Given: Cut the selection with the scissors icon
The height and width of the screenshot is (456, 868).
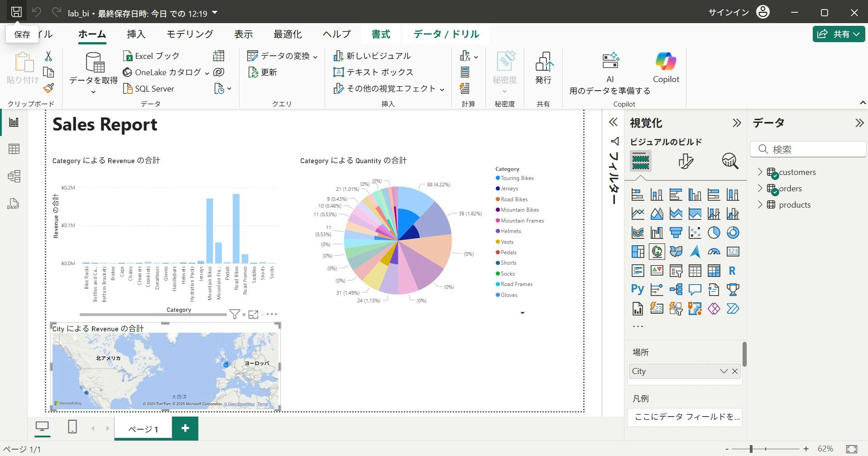Looking at the screenshot, I should point(48,56).
